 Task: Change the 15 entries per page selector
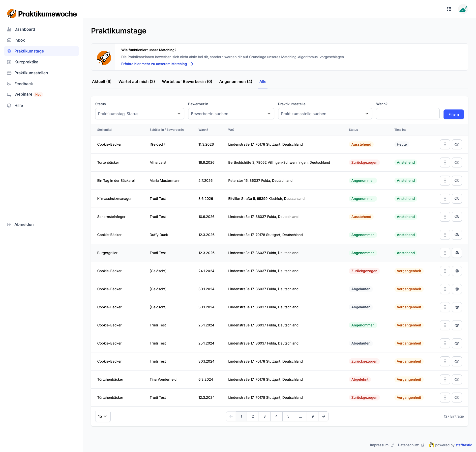(103, 416)
